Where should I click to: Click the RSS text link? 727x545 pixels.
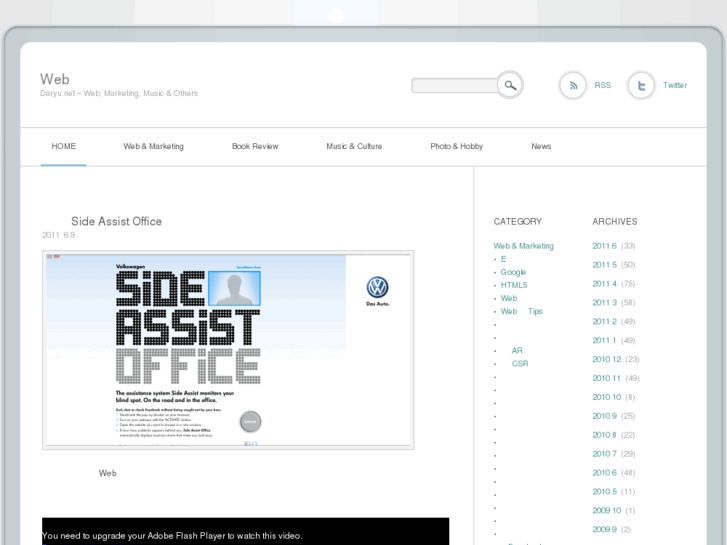(602, 85)
